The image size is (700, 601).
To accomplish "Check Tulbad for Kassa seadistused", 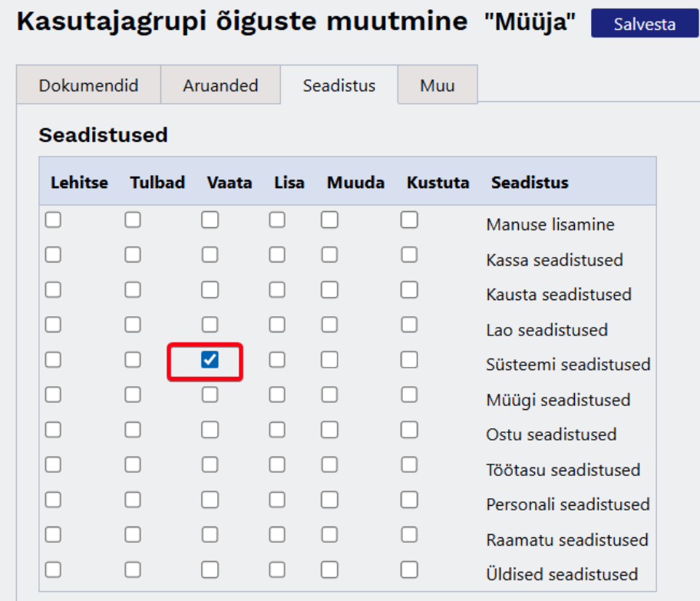I will click(x=133, y=255).
